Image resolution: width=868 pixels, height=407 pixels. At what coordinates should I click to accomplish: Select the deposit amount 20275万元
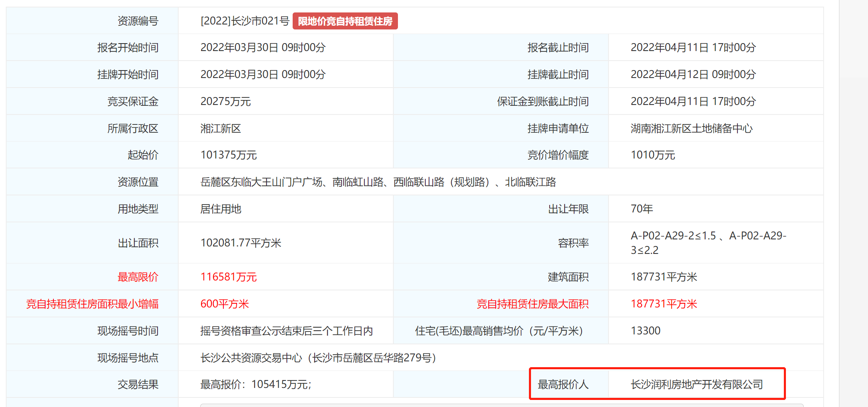click(225, 101)
